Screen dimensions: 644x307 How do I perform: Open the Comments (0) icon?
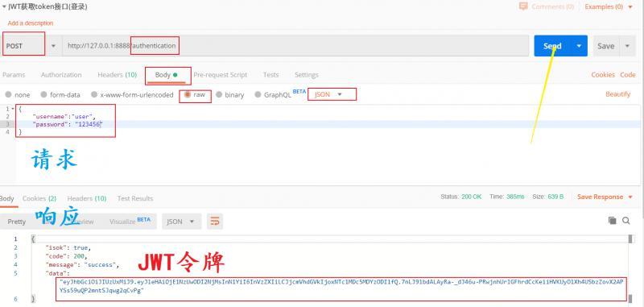[x=523, y=6]
